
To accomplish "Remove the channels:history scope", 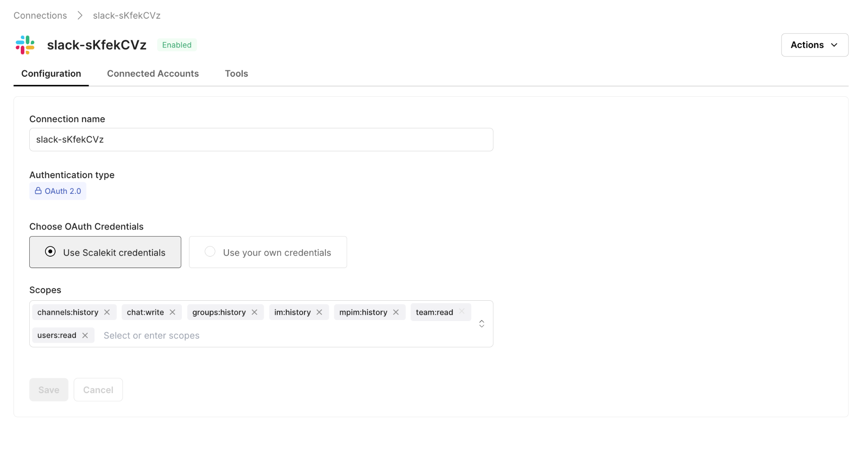I will [x=107, y=312].
